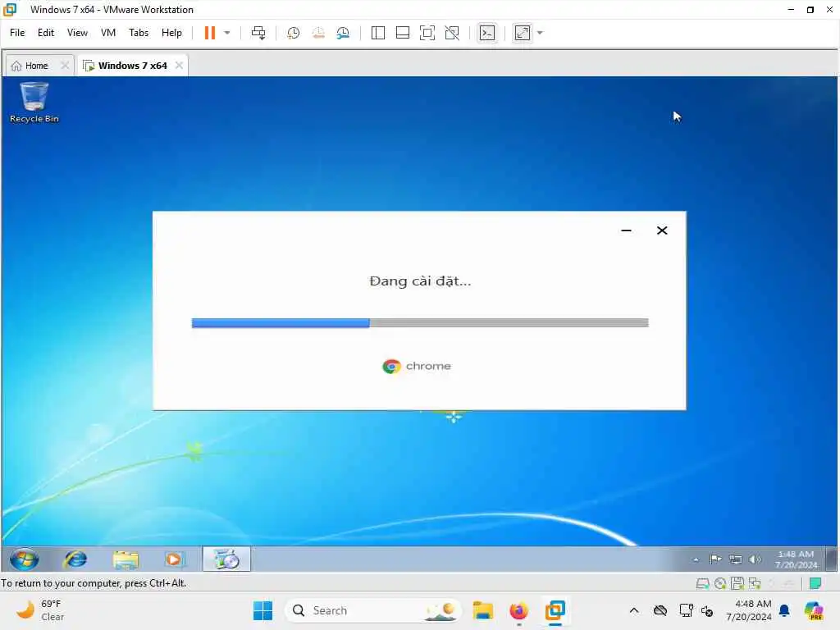Open the Windows 7 Start menu
The height and width of the screenshot is (630, 840).
pos(24,559)
